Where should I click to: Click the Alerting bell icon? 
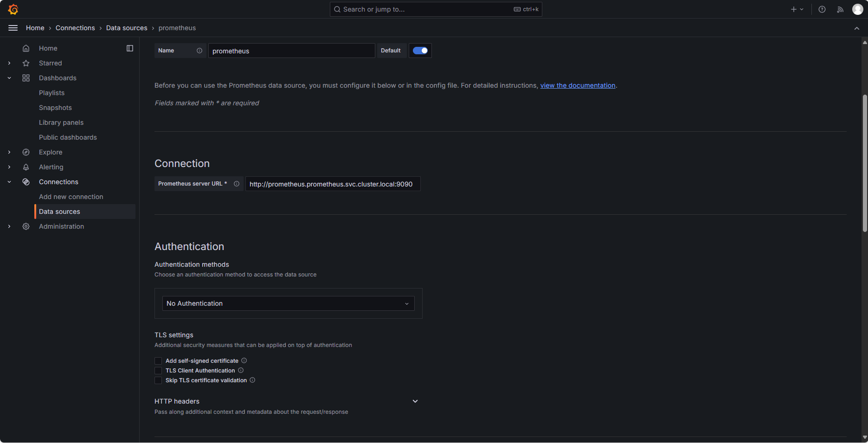click(x=26, y=167)
